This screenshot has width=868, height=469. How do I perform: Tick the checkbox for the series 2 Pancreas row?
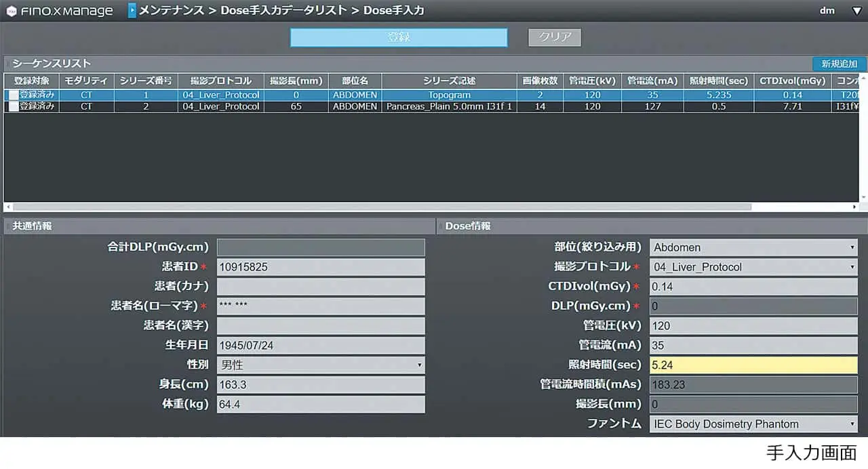tap(14, 106)
